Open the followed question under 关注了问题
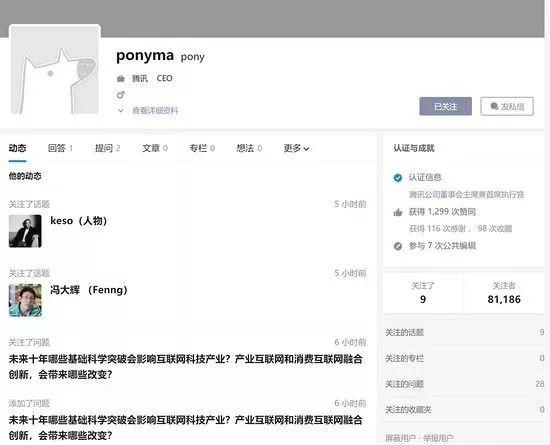 186,367
